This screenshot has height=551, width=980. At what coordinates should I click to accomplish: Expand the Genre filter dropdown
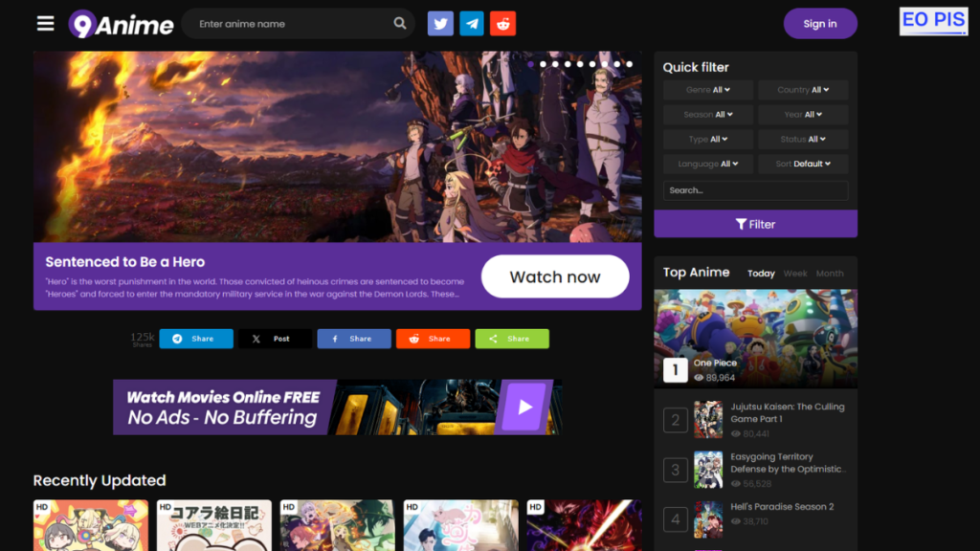coord(707,90)
